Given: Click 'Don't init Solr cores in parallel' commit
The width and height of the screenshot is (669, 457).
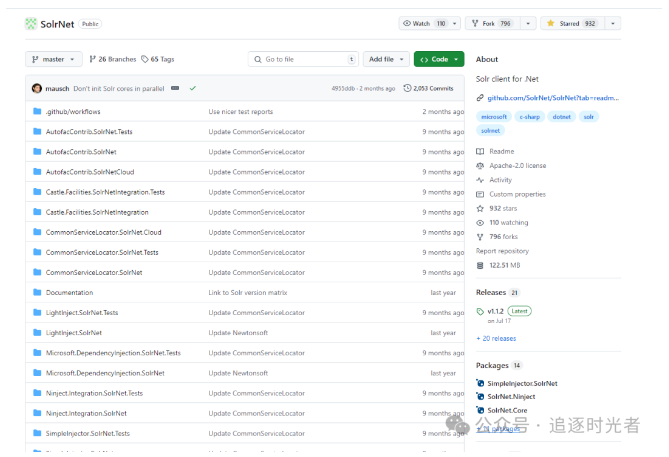Looking at the screenshot, I should [x=119, y=88].
